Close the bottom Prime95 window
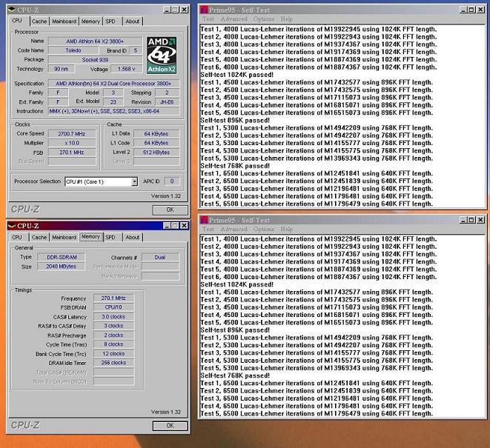 [x=480, y=220]
